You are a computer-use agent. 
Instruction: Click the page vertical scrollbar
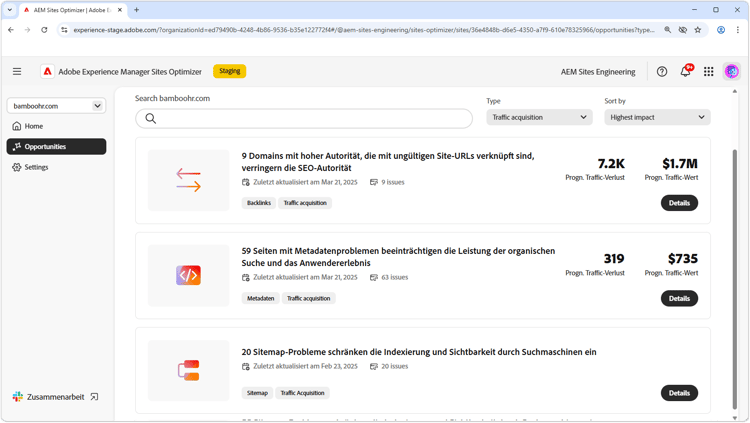click(x=735, y=278)
